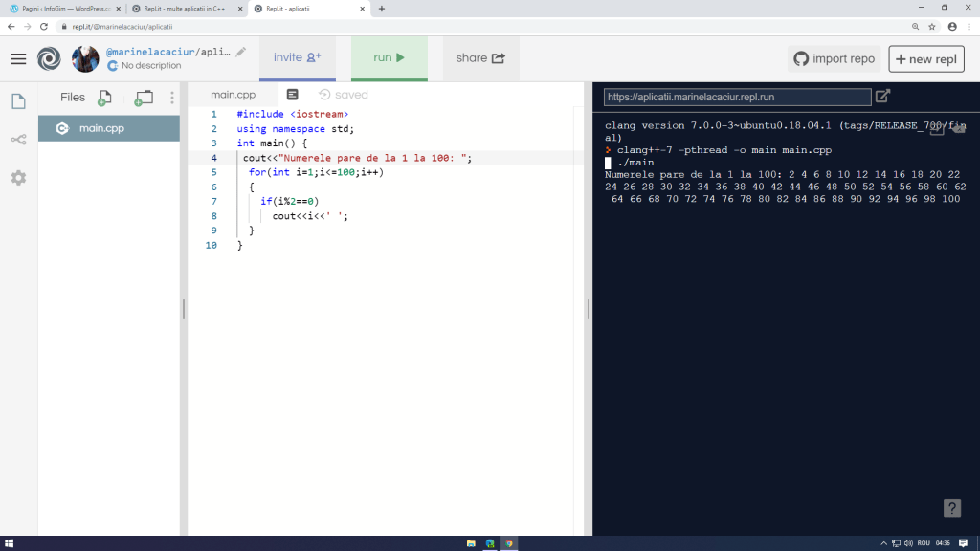Click the help question mark button
Viewport: 980px width, 551px height.
point(951,508)
